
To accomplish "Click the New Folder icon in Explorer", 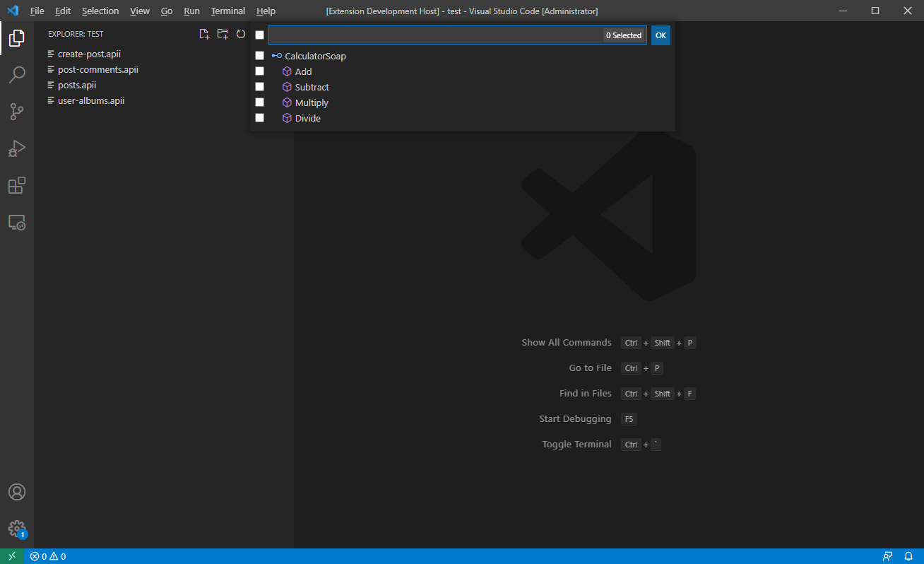I will point(223,34).
